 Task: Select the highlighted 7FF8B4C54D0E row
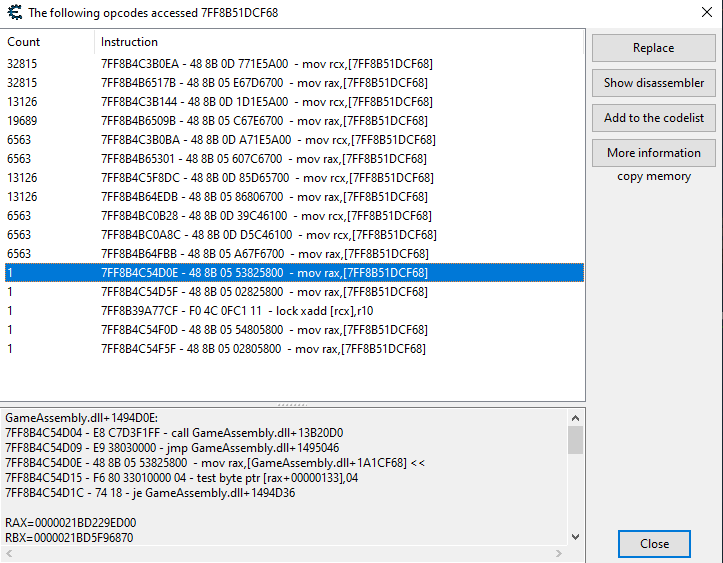(265, 273)
